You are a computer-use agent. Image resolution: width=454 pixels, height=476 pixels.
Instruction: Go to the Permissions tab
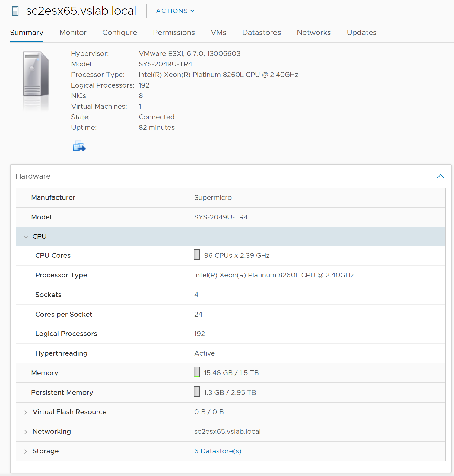[174, 33]
